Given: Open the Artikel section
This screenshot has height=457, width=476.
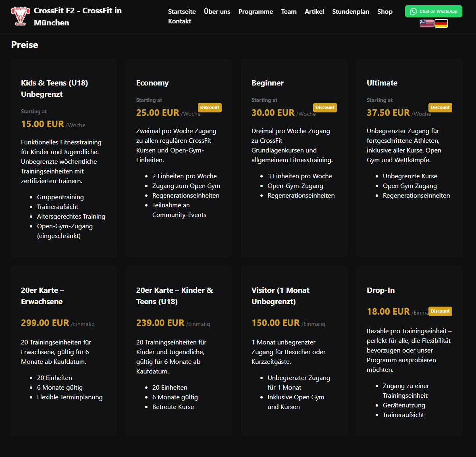Looking at the screenshot, I should pyautogui.click(x=314, y=11).
